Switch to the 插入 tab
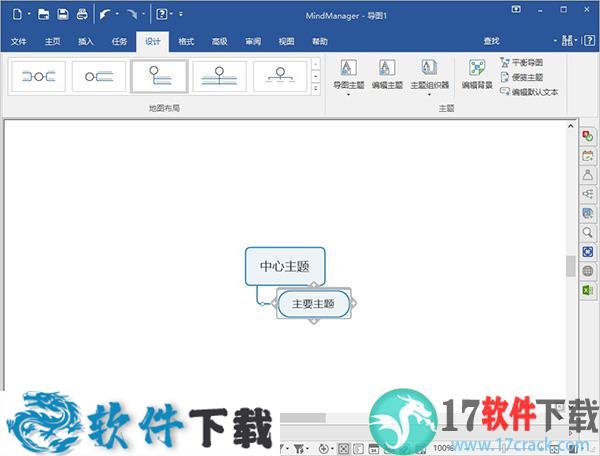Image resolution: width=600 pixels, height=456 pixels. point(86,41)
